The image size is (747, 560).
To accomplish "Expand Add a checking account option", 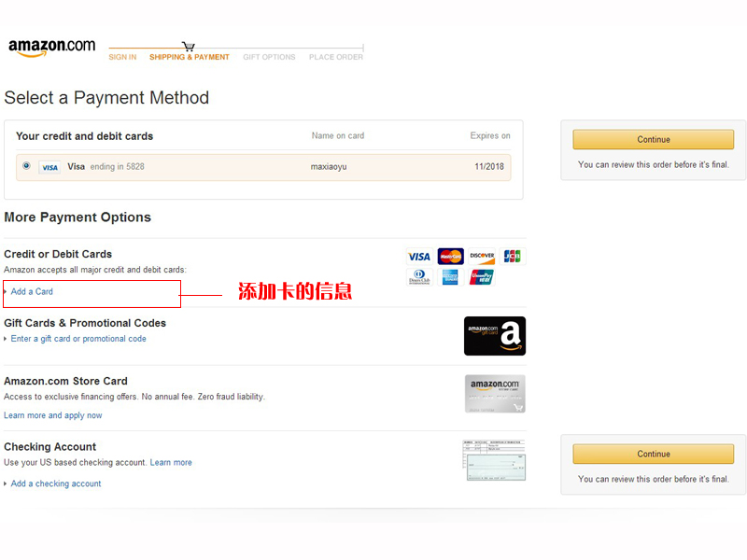I will [56, 483].
